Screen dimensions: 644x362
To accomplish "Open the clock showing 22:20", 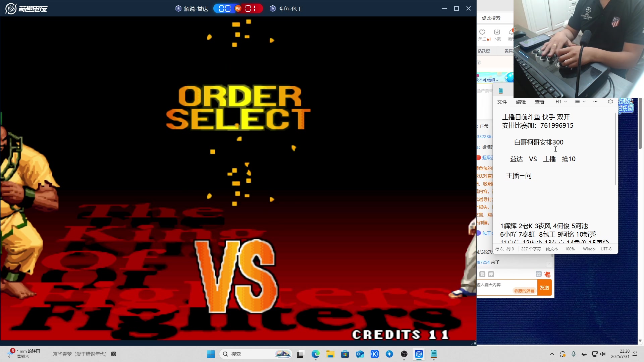I will point(620,354).
